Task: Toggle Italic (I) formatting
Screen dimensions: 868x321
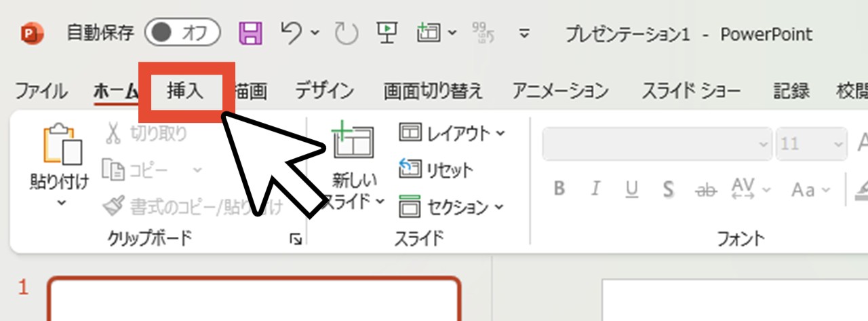Action: click(x=596, y=189)
